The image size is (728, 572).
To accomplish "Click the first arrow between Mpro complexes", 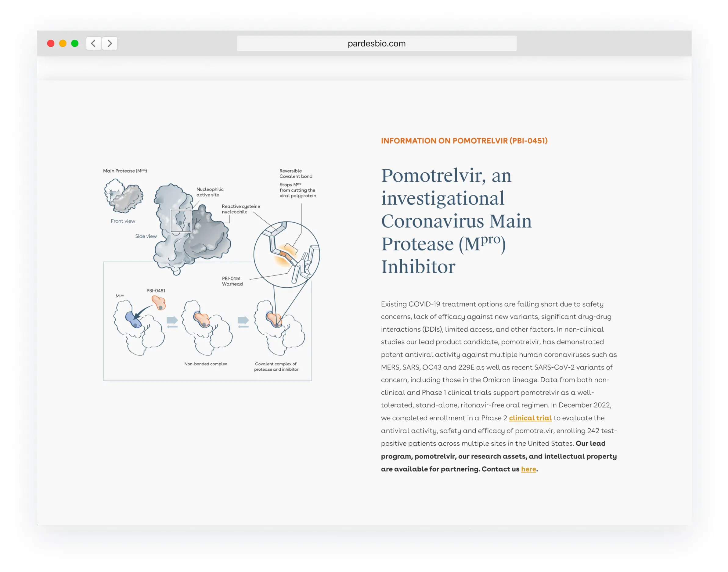I will (172, 322).
